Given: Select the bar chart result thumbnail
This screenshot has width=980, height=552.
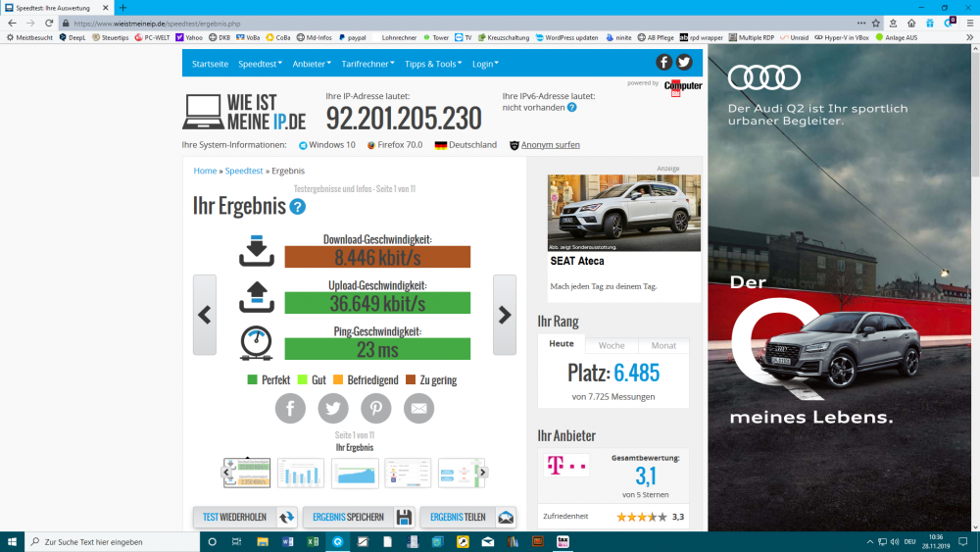Looking at the screenshot, I should 301,473.
